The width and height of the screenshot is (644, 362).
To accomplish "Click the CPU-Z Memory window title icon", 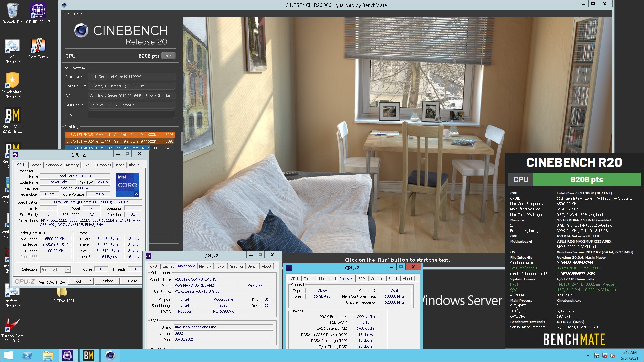I will pos(289,268).
